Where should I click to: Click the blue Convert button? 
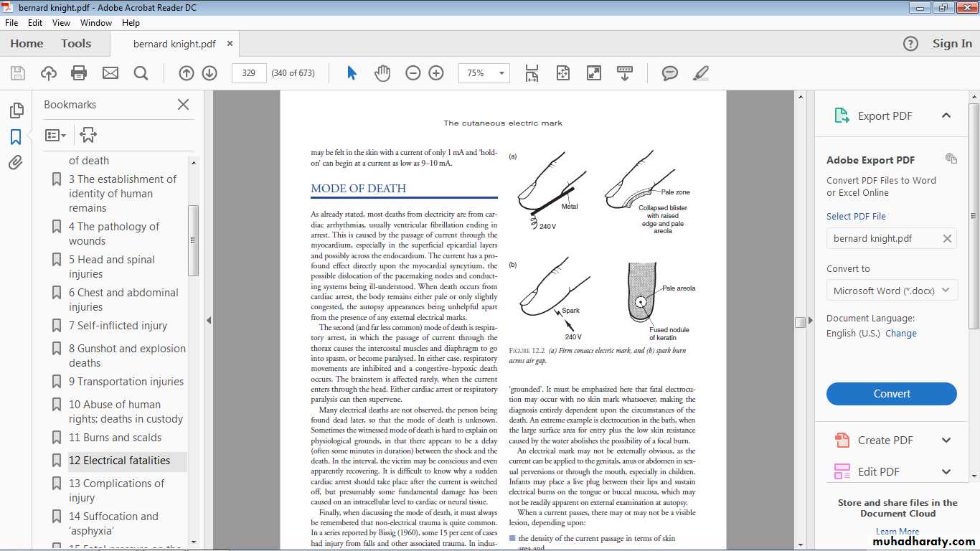[891, 394]
